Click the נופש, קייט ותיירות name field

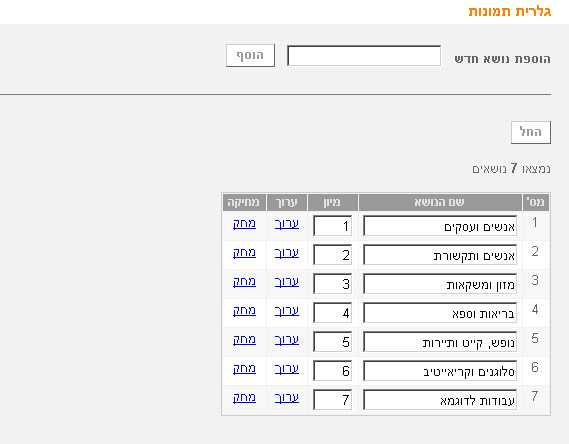pyautogui.click(x=440, y=342)
